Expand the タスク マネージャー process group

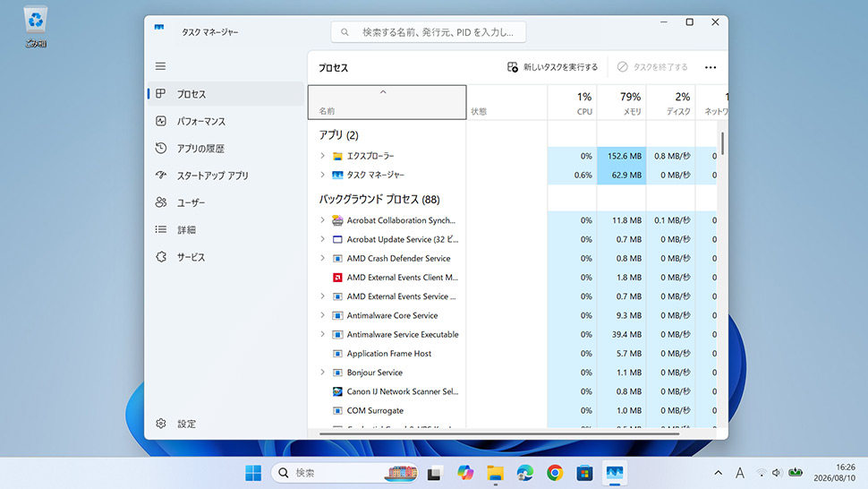pos(322,175)
